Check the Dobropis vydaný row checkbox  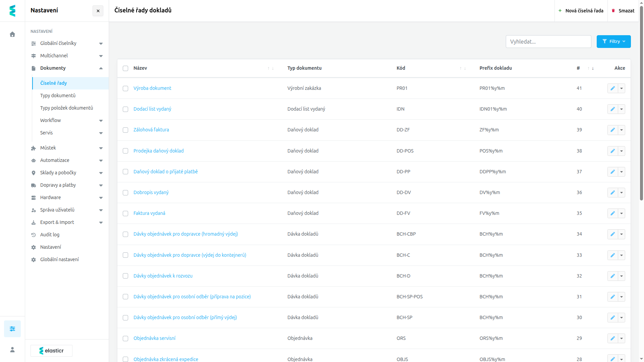click(x=125, y=193)
